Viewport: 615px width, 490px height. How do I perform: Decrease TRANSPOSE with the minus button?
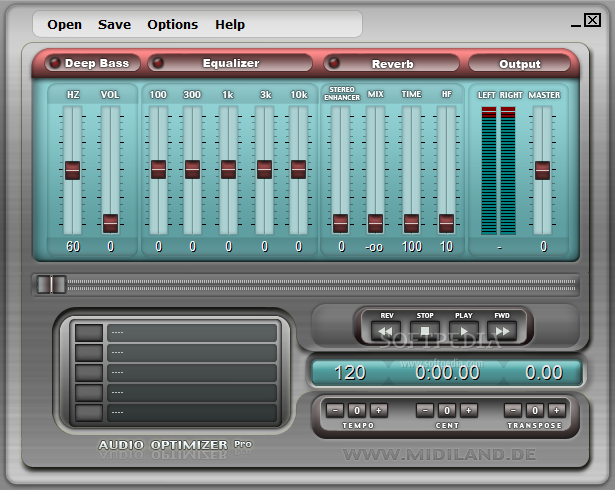513,410
